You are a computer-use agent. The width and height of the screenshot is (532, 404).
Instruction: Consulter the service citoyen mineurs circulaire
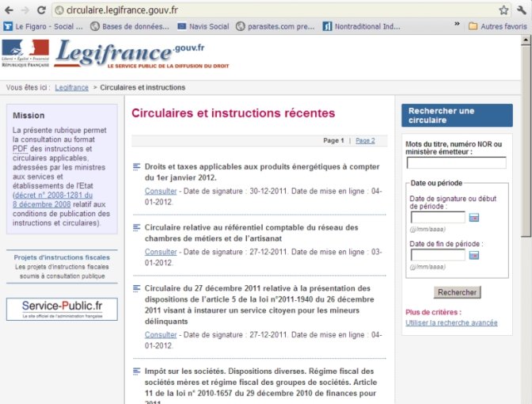[x=161, y=335]
